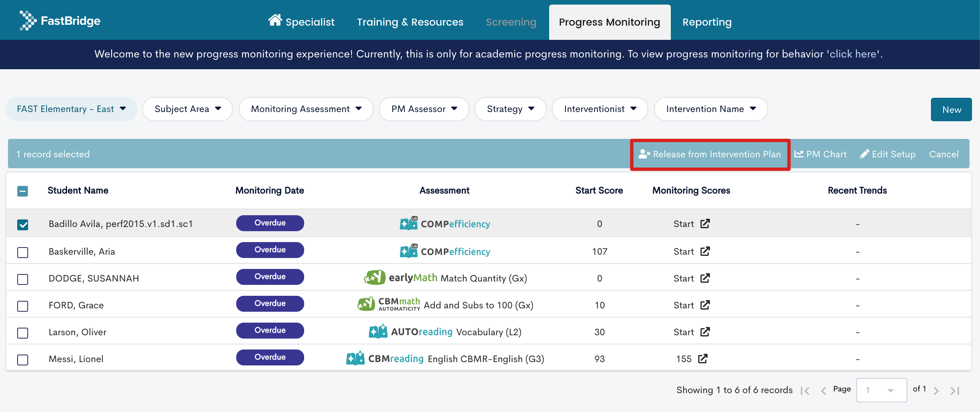Open the Page number dropdown

[881, 390]
